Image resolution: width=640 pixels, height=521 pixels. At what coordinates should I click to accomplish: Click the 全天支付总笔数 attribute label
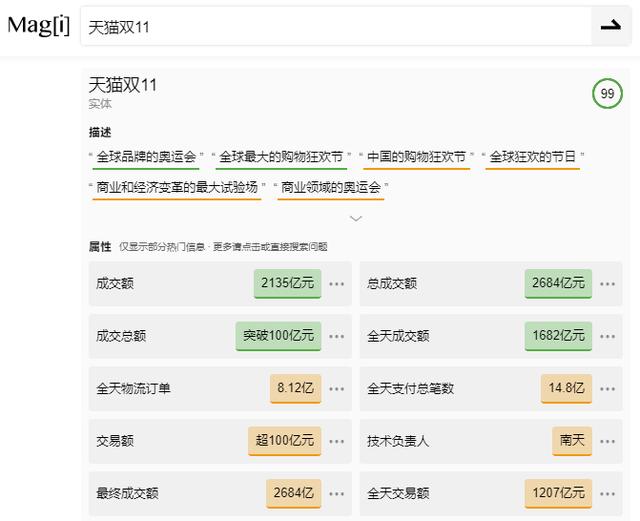(x=410, y=389)
